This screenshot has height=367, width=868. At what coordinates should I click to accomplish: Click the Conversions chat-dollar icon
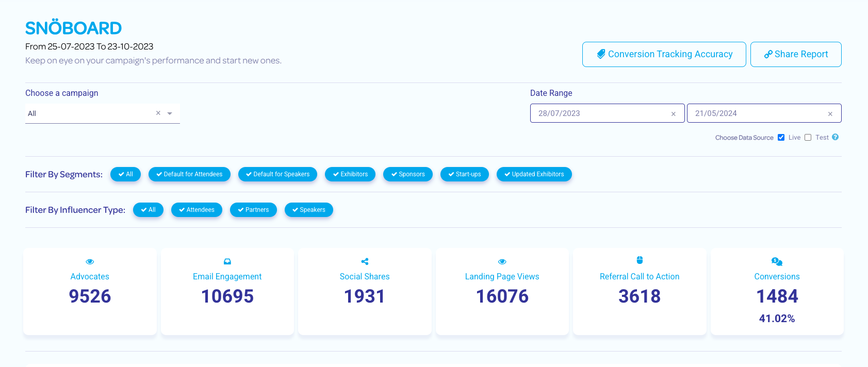pos(777,262)
